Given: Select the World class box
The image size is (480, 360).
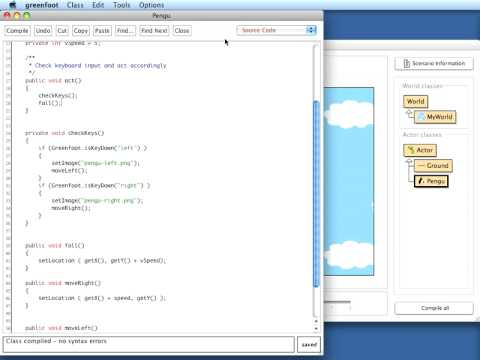Looking at the screenshot, I should pyautogui.click(x=415, y=101).
